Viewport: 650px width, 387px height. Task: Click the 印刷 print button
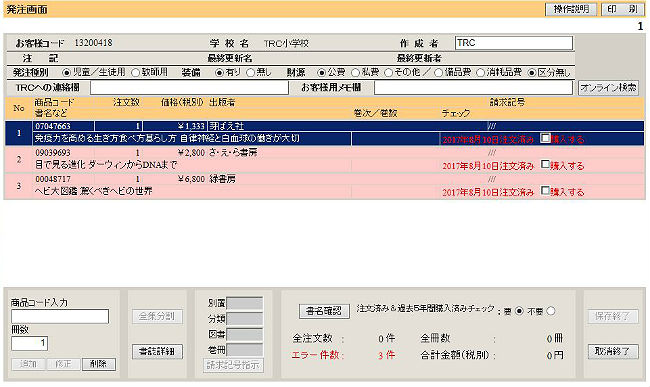click(x=622, y=9)
